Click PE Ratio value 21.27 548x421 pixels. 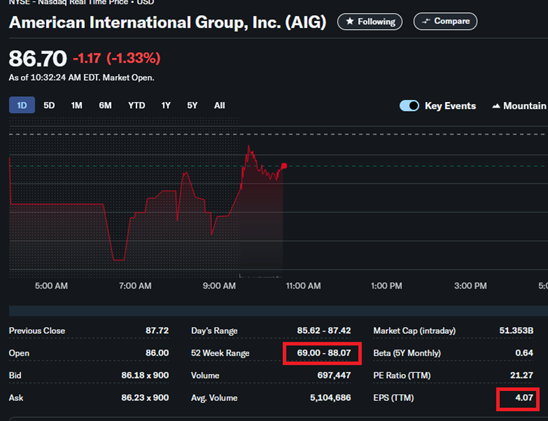(521, 375)
